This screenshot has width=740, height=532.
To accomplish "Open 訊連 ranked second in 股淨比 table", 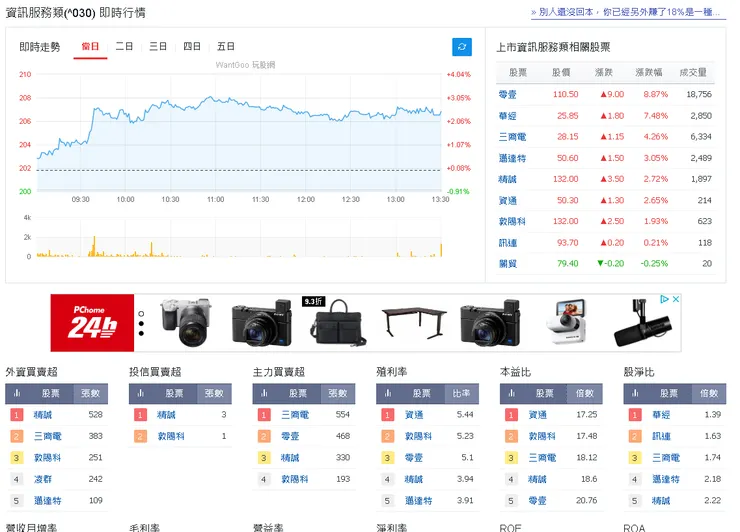I will (x=661, y=436).
